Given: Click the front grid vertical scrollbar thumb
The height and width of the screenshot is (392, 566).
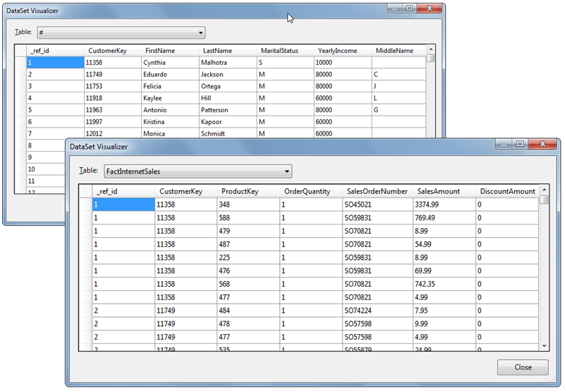Looking at the screenshot, I should [545, 199].
